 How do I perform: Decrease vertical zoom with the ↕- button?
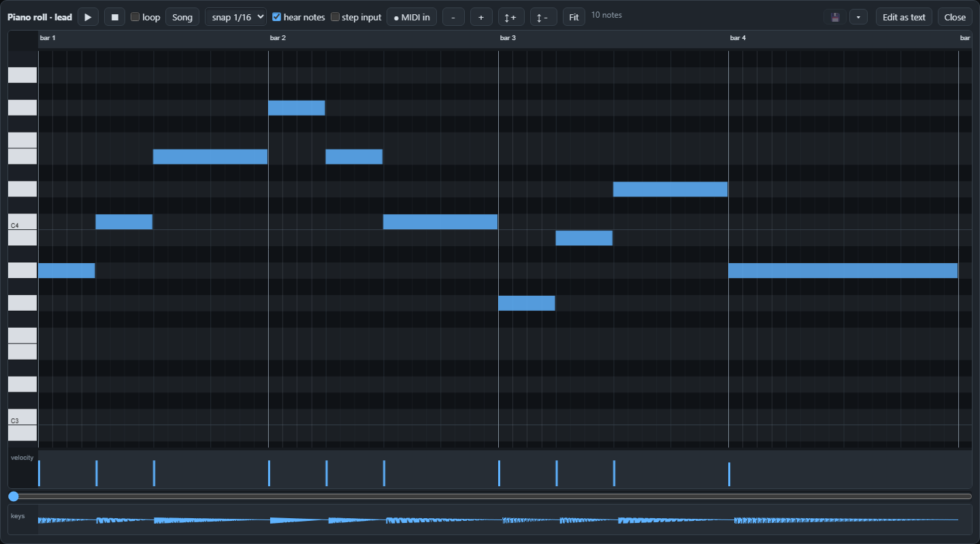(x=543, y=17)
